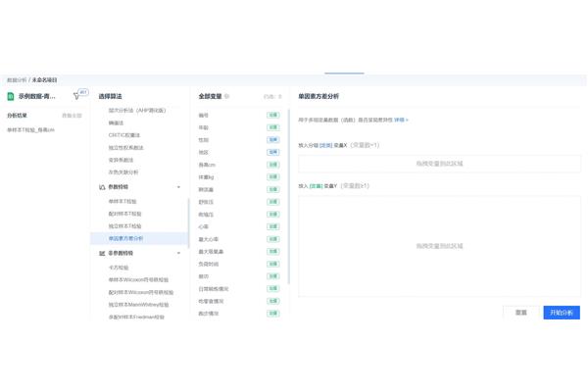The image size is (588, 392).
Task: Select the 负荷时间 variable
Action: [209, 264]
